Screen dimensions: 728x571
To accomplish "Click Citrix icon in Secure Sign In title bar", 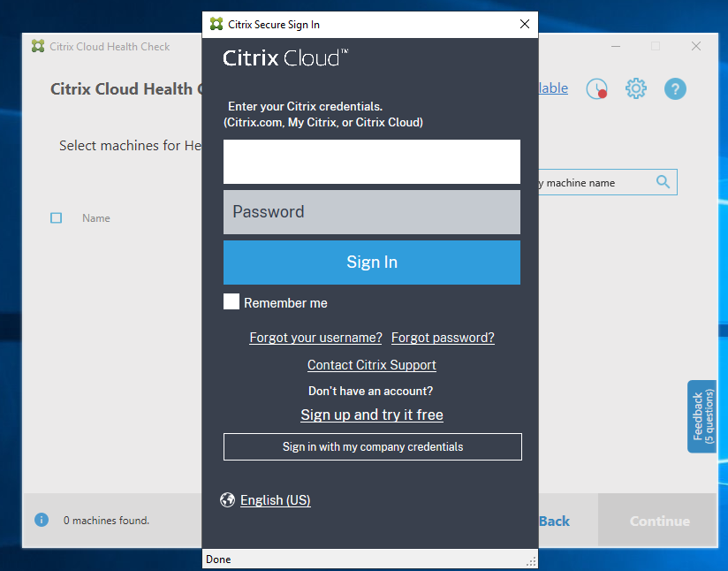I will pos(216,24).
